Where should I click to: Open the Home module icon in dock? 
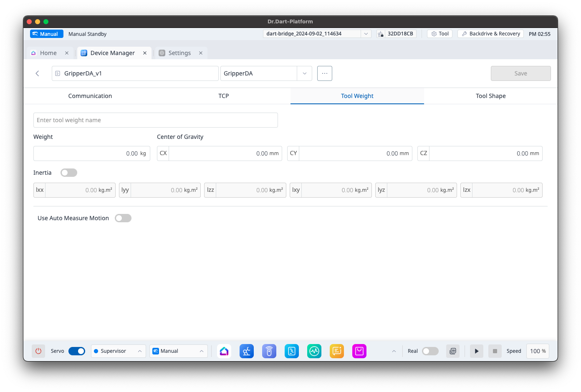point(224,351)
